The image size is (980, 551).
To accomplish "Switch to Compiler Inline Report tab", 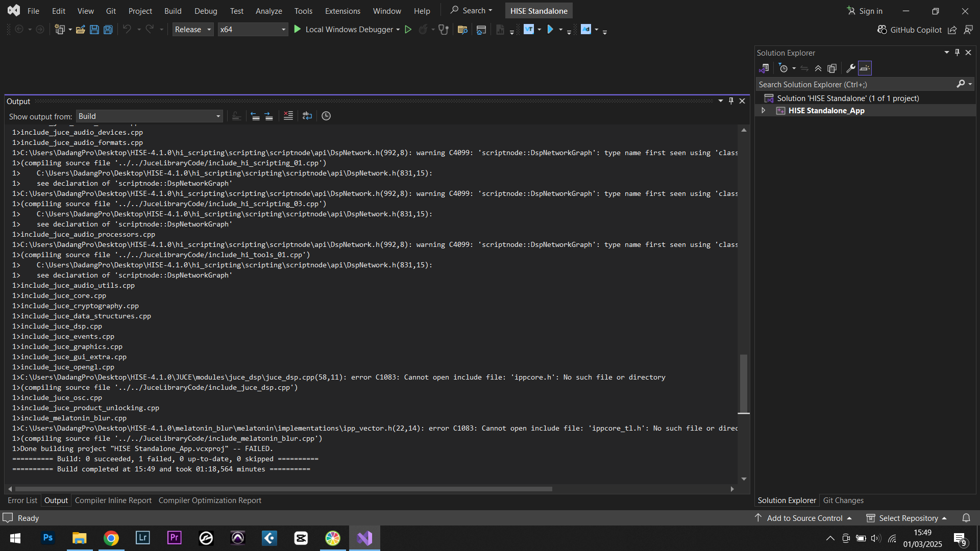I will tap(113, 500).
